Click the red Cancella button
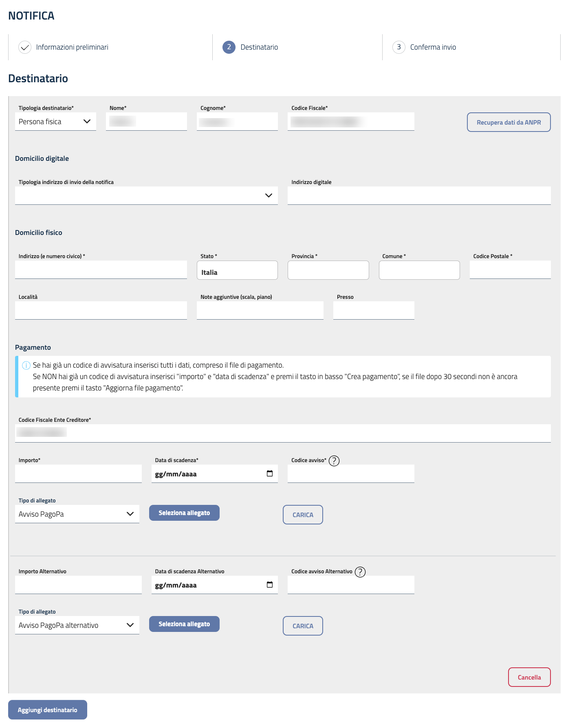Image resolution: width=568 pixels, height=728 pixels. (529, 677)
